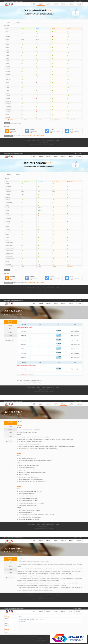Click the blue pencil service icon on 外包系统 page

click(47, 278)
